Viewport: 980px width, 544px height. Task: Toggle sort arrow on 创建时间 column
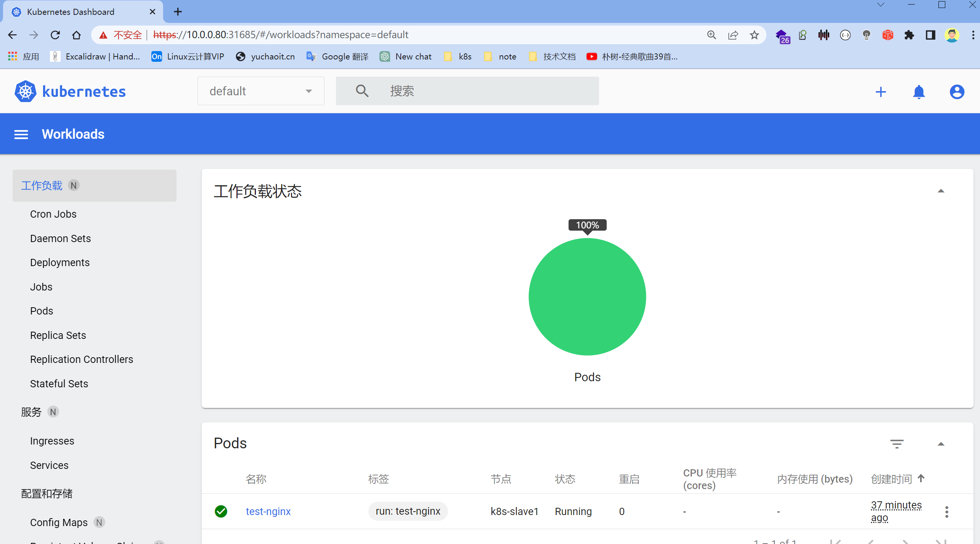tap(921, 478)
